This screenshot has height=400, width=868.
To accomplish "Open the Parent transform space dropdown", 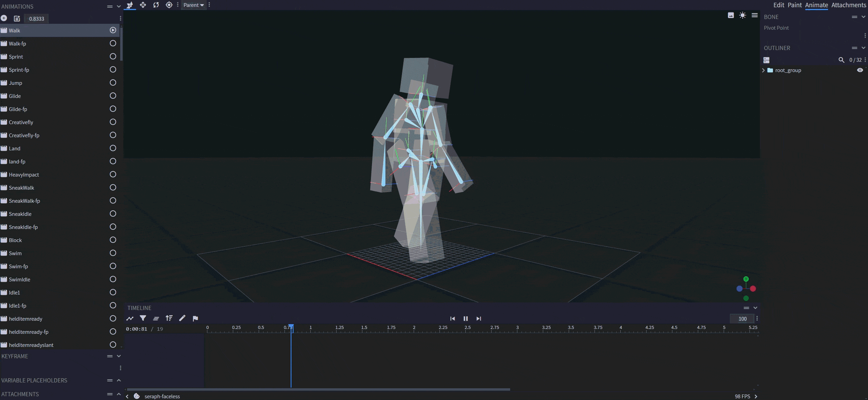I will click(194, 5).
